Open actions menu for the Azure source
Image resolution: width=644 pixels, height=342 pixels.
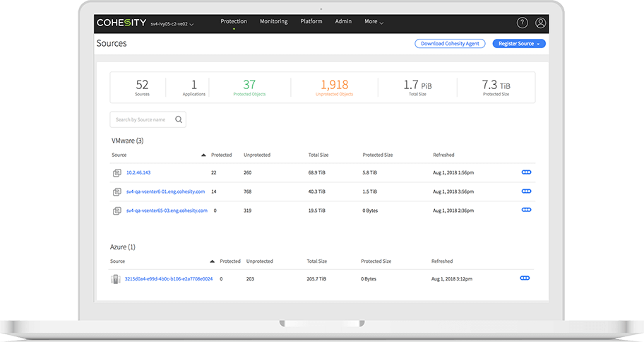coord(525,278)
